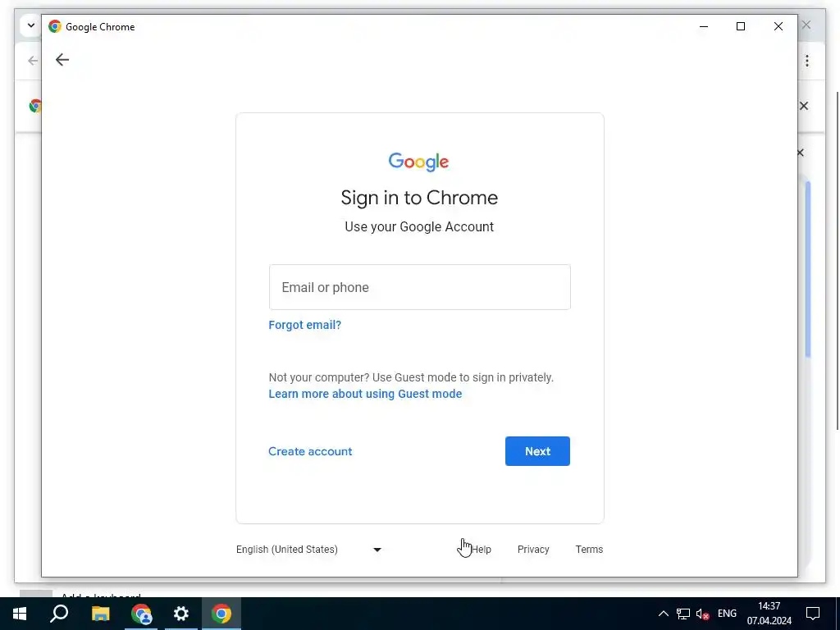Screen dimensions: 840x630
Task: Select the blue Next button
Action: coord(537,451)
